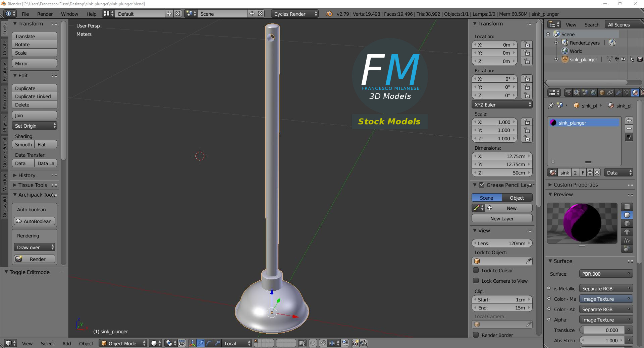This screenshot has width=644, height=348.
Task: Click the New Layer button
Action: 502,219
